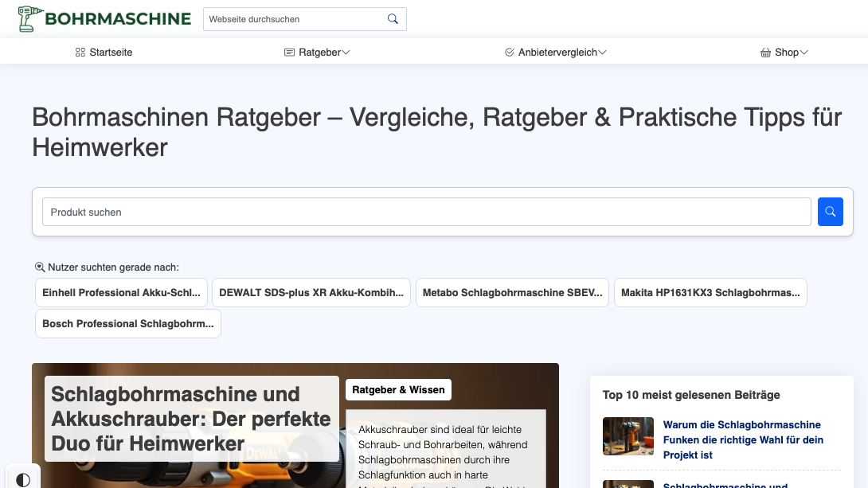Choose Makita HP1631KX3 Schlagbohrmas... suggestion
The image size is (868, 488).
pyautogui.click(x=710, y=293)
